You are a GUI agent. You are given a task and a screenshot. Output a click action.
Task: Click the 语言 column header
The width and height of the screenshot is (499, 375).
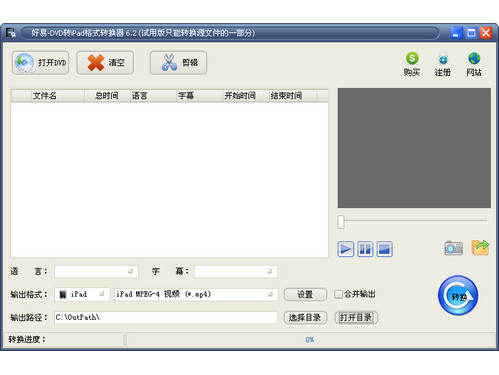click(x=153, y=96)
